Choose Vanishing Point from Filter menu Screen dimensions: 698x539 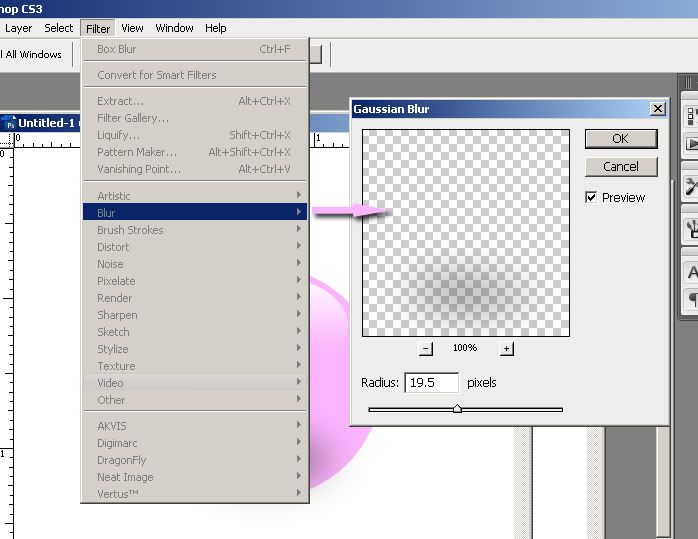point(195,169)
